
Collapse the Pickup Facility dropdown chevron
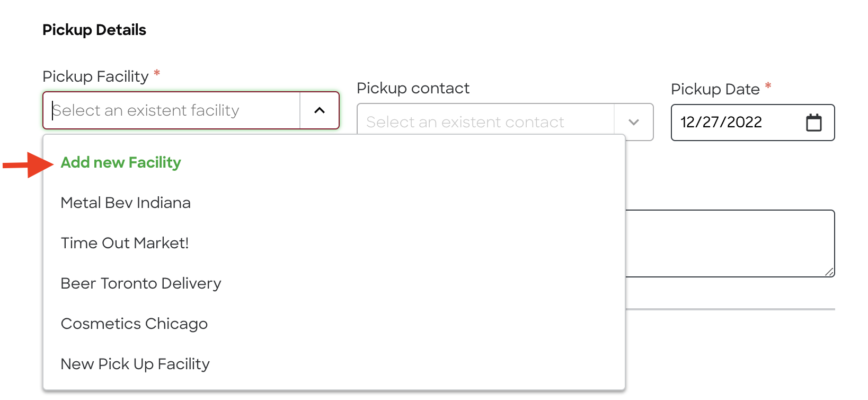coord(320,110)
